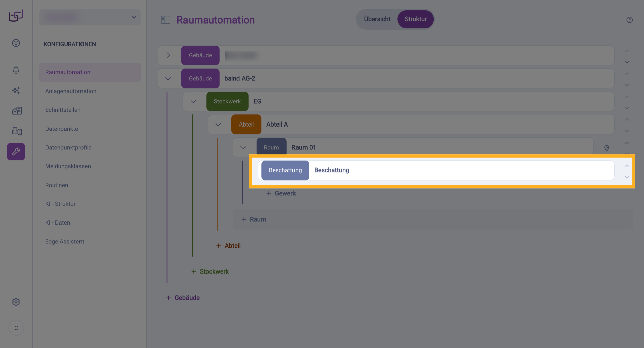This screenshot has height=348, width=644.
Task: Add a new Gewerk to Raum 01
Action: [x=281, y=193]
